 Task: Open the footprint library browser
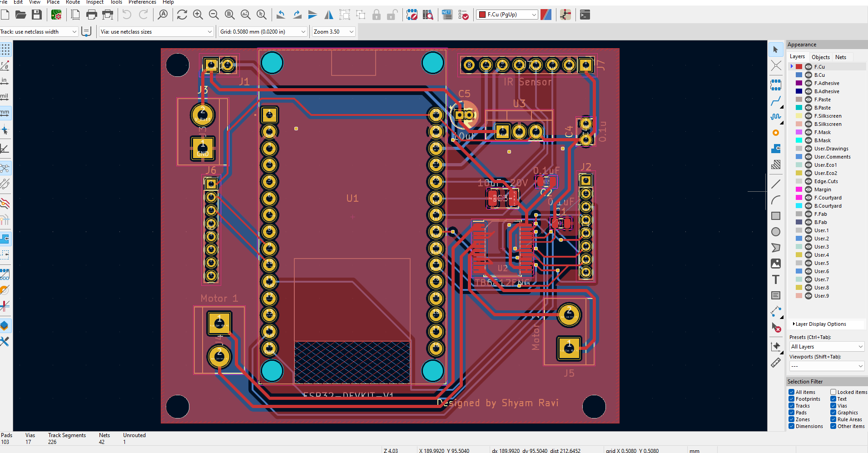pyautogui.click(x=429, y=15)
